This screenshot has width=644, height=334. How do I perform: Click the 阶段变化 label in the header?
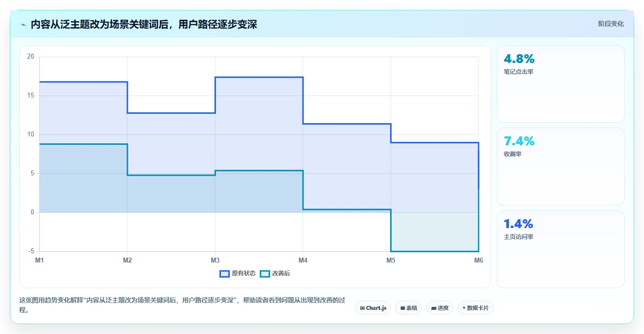click(x=611, y=24)
